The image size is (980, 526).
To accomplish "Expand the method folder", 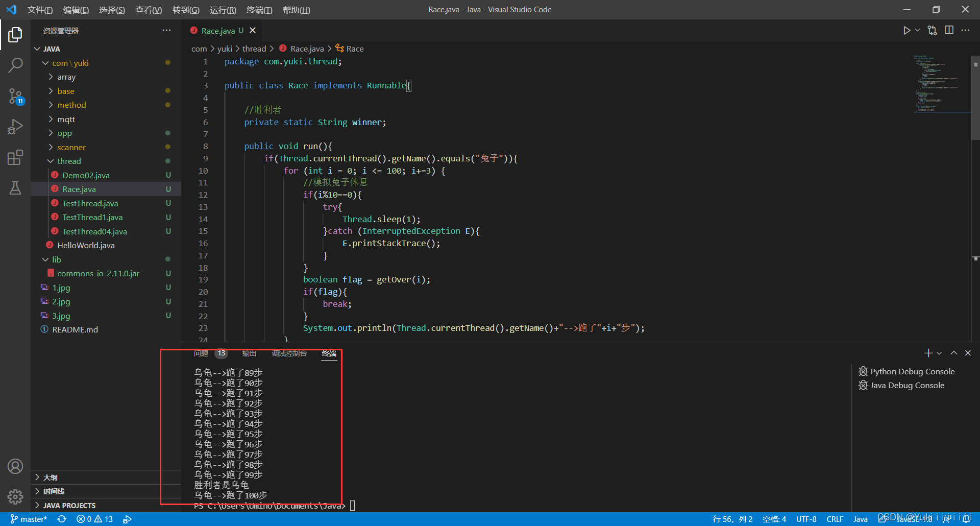I will tap(106, 105).
